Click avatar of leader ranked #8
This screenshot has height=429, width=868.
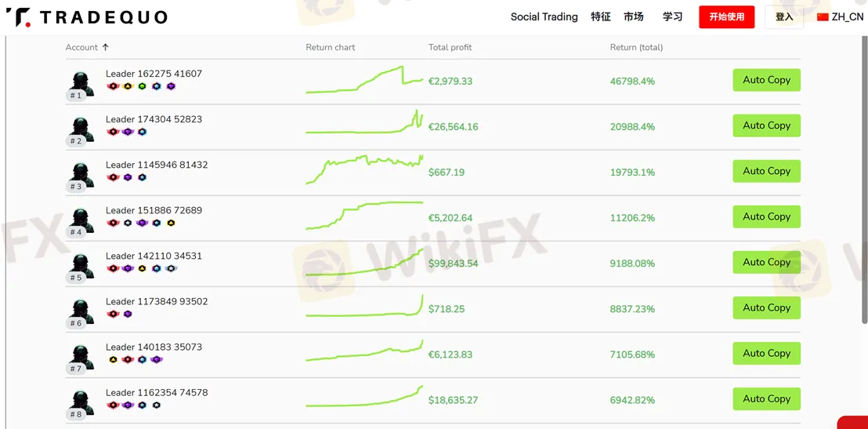(x=80, y=401)
